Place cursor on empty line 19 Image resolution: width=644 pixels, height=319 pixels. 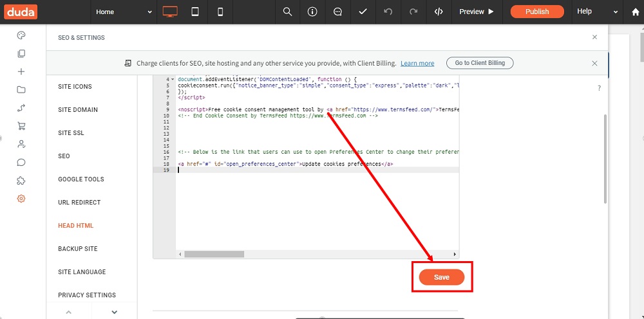pos(318,170)
